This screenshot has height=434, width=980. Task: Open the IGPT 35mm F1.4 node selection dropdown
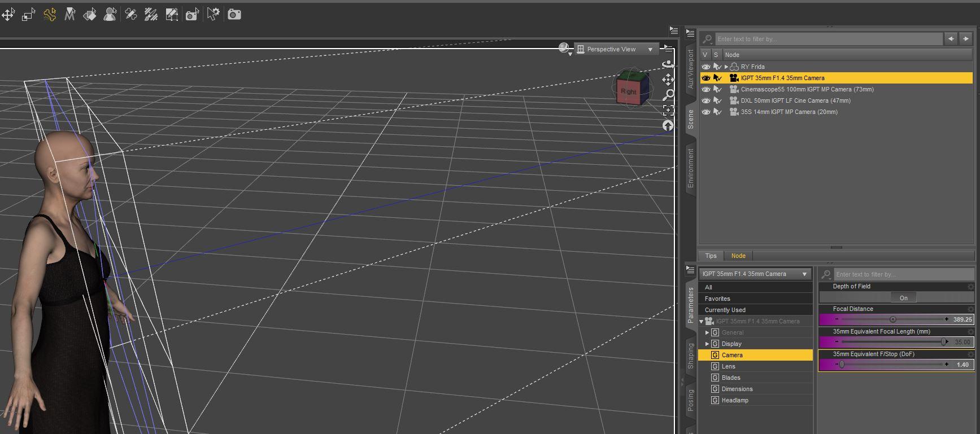tap(755, 274)
